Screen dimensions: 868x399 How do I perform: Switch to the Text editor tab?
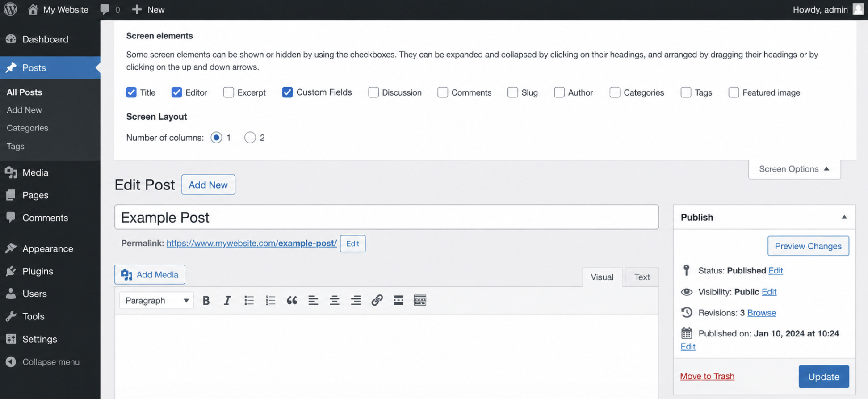[x=642, y=277]
